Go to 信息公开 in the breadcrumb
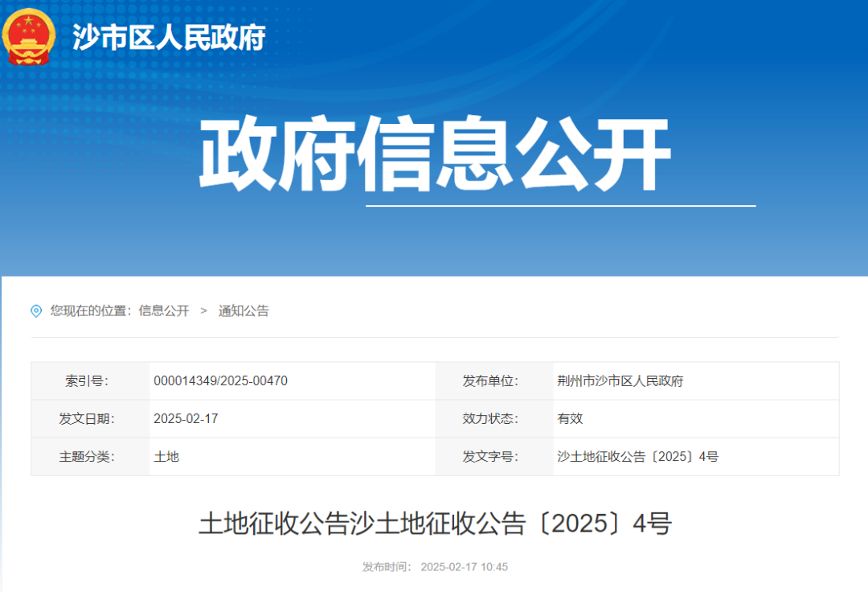Viewport: 868px width, 592px height. [164, 311]
